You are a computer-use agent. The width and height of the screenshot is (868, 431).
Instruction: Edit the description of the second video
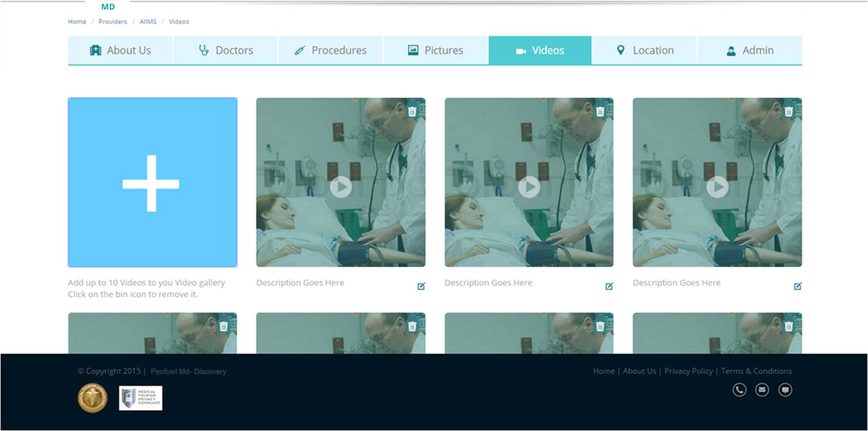click(609, 286)
